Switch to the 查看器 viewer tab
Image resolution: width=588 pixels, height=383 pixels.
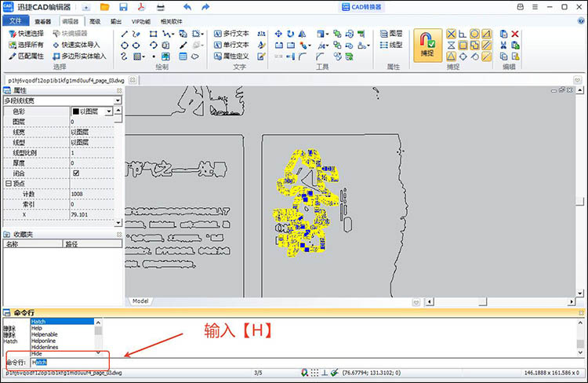43,21
